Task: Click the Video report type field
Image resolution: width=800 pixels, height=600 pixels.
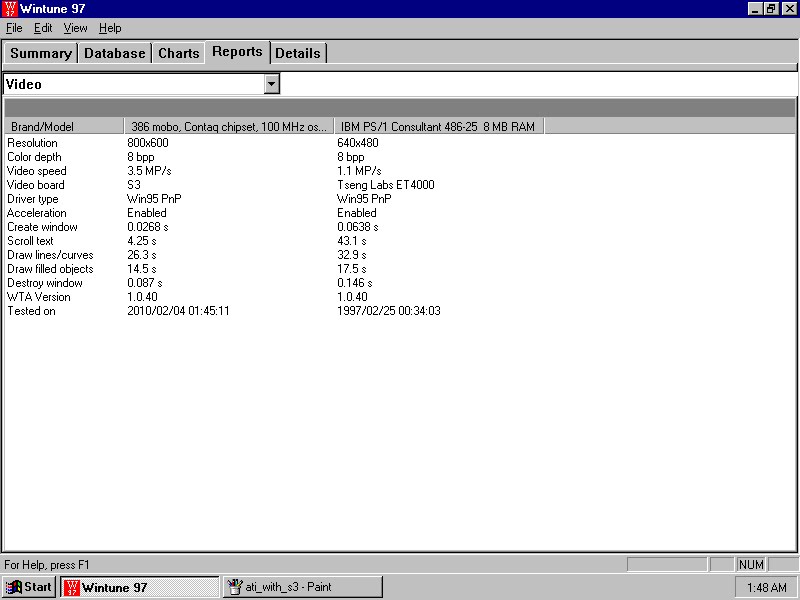Action: [x=133, y=85]
